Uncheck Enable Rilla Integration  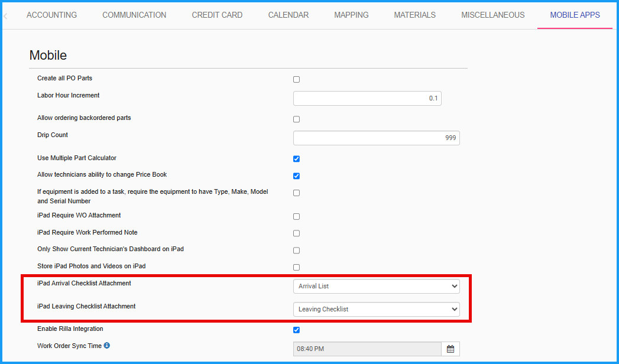point(296,330)
